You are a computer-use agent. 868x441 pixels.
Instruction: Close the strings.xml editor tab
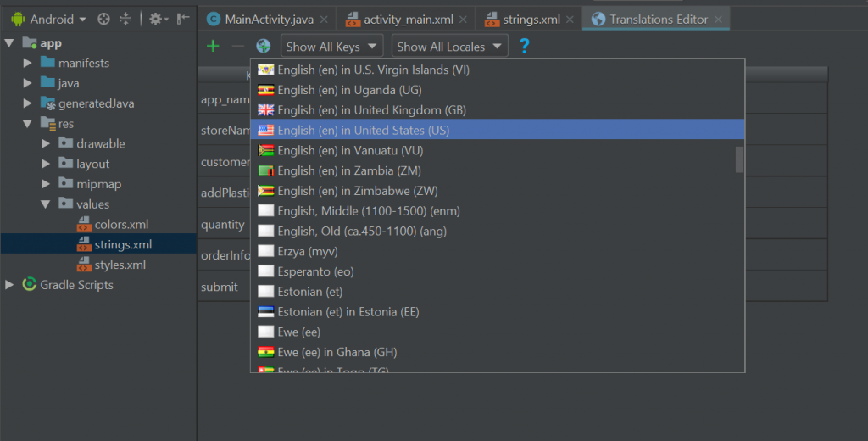click(570, 20)
